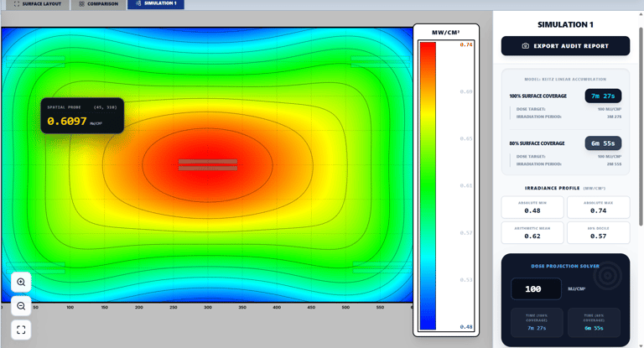
Task: Click the 7m 27s coverage time badge
Action: pos(603,96)
